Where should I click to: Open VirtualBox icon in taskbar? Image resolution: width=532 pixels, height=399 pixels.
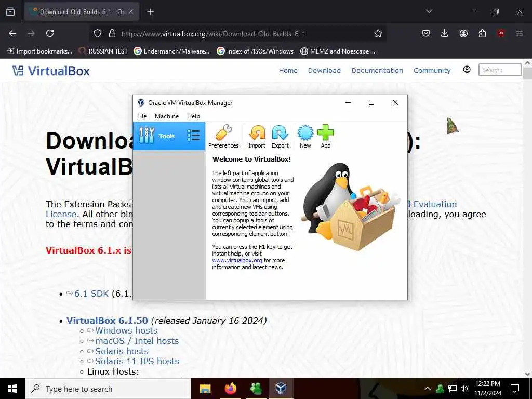[x=281, y=389]
